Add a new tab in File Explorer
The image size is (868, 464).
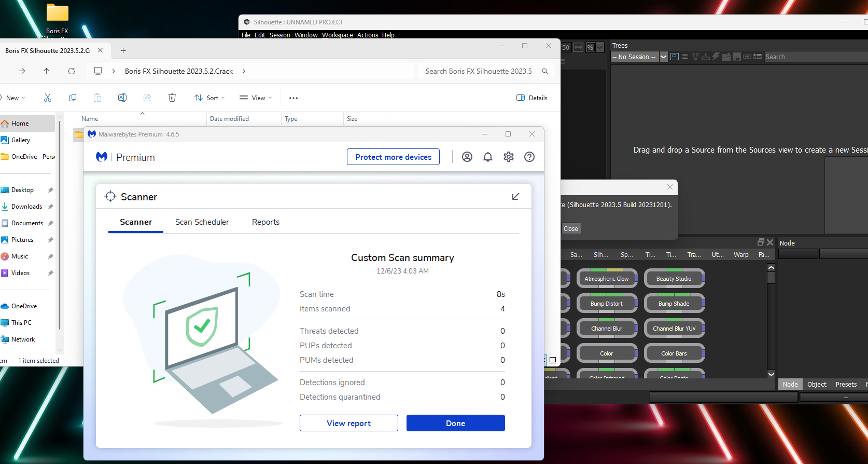pyautogui.click(x=123, y=50)
